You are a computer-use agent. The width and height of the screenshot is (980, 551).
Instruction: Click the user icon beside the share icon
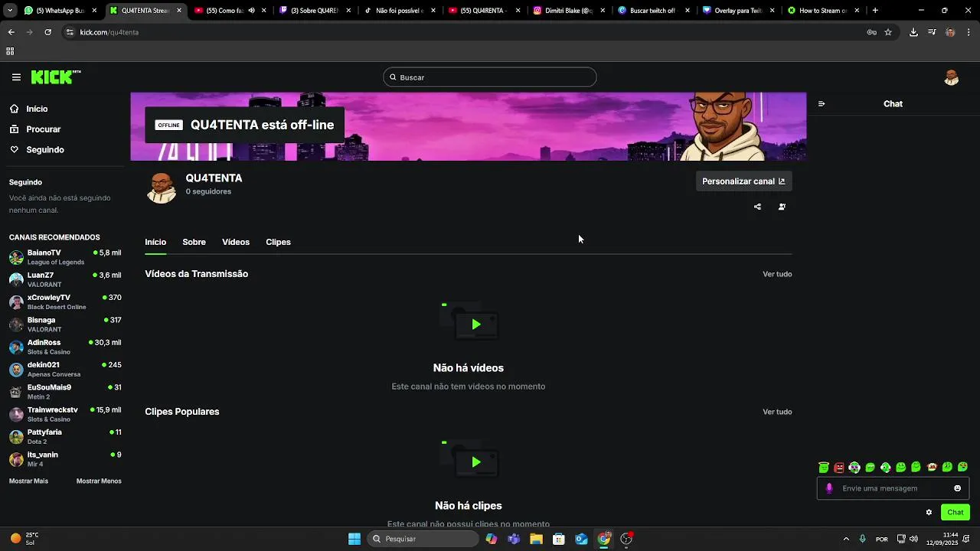[782, 207]
